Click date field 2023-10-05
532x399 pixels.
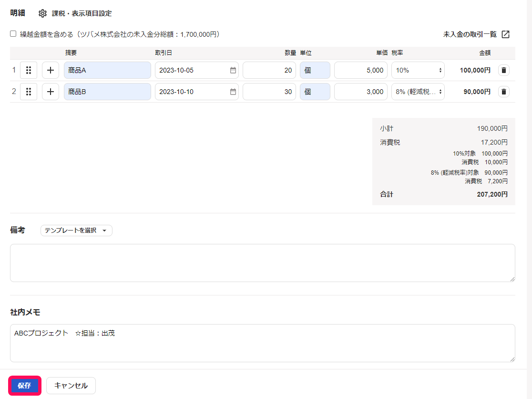click(x=197, y=70)
